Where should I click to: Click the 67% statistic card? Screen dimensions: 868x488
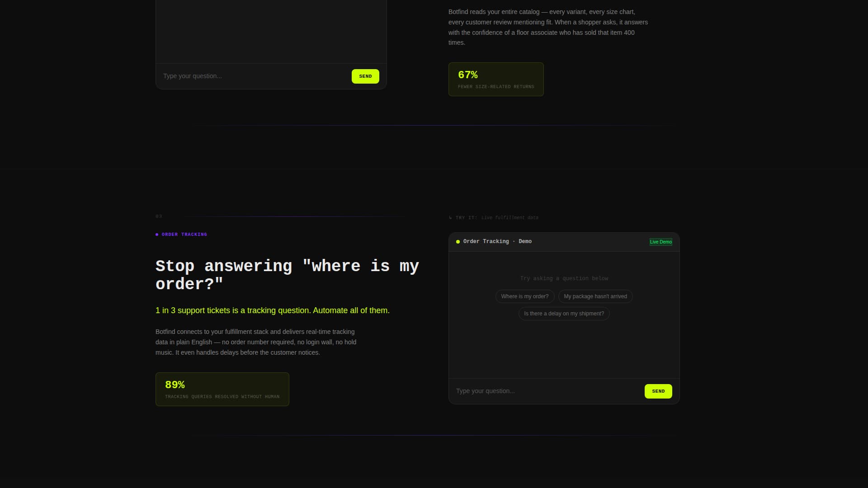click(496, 79)
